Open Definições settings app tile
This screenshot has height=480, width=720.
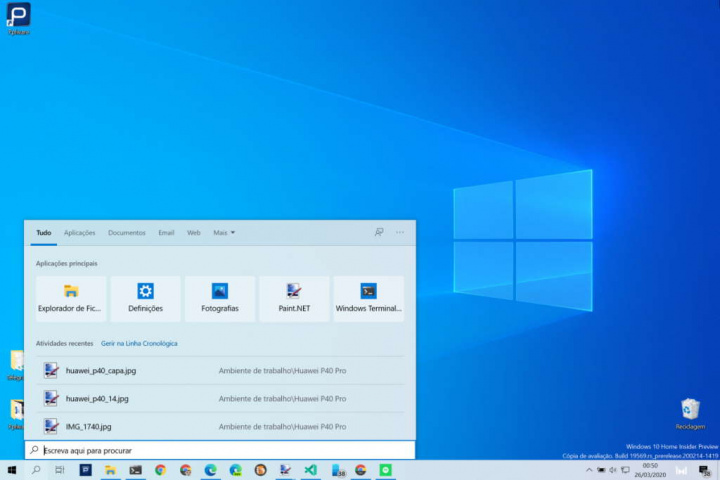coord(145,298)
